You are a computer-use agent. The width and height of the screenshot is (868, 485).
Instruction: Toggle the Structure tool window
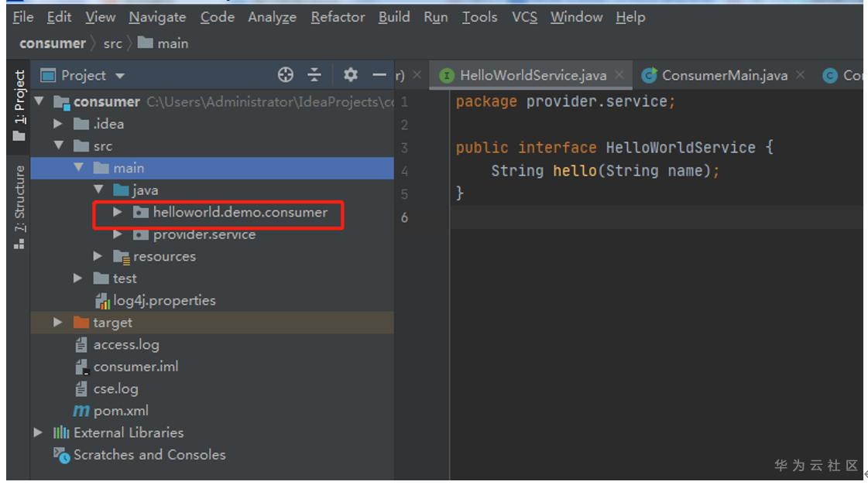pyautogui.click(x=19, y=207)
